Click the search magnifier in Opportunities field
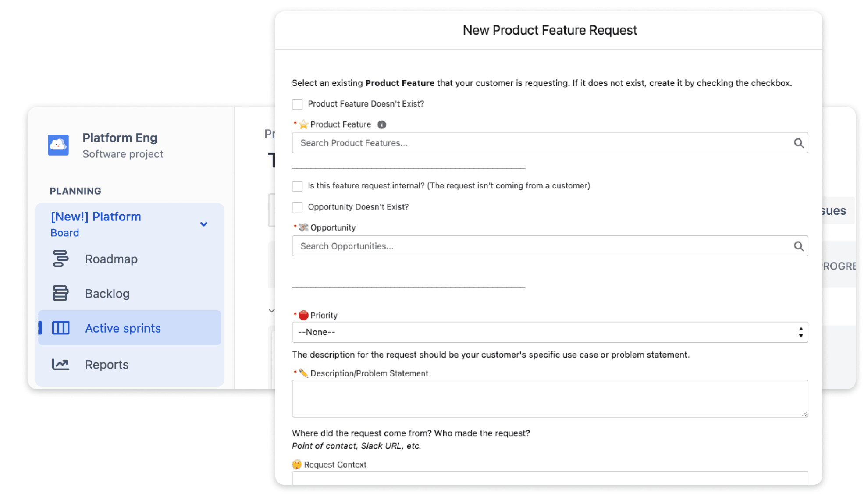 (798, 246)
